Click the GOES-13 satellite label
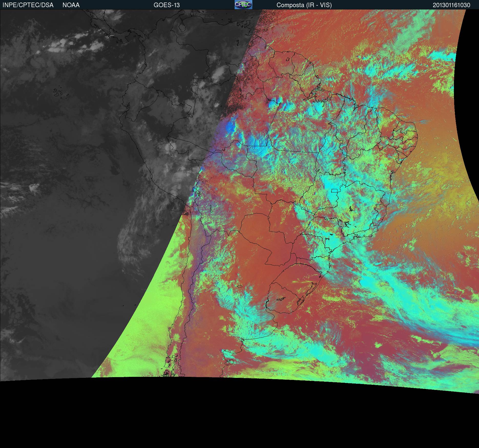Image resolution: width=479 pixels, height=448 pixels. click(x=166, y=5)
